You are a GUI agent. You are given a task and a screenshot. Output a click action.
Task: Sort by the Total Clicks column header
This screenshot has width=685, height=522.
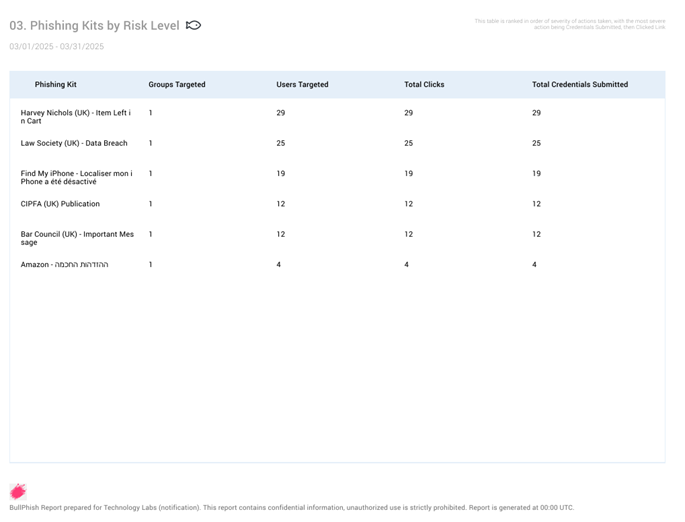pos(424,85)
